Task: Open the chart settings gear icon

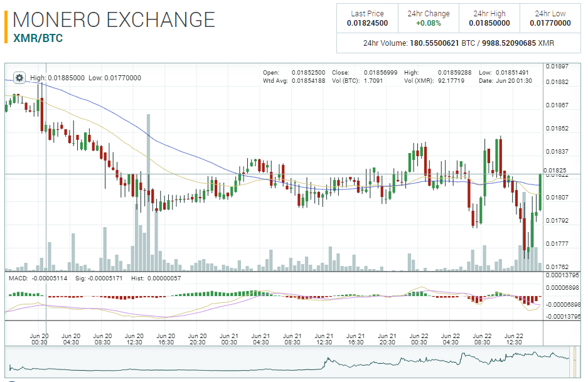Action: (x=19, y=78)
